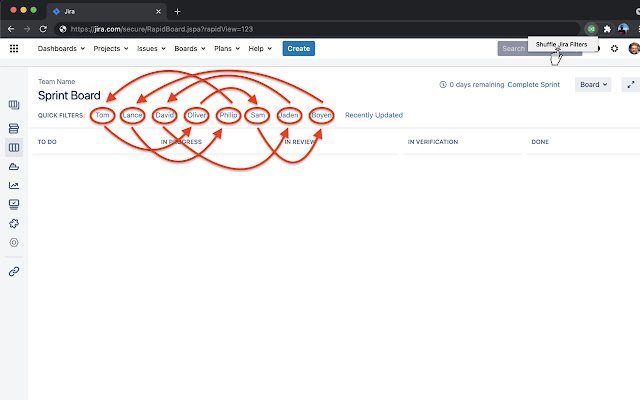Open the Board dropdown button
The height and width of the screenshot is (400, 640).
593,84
